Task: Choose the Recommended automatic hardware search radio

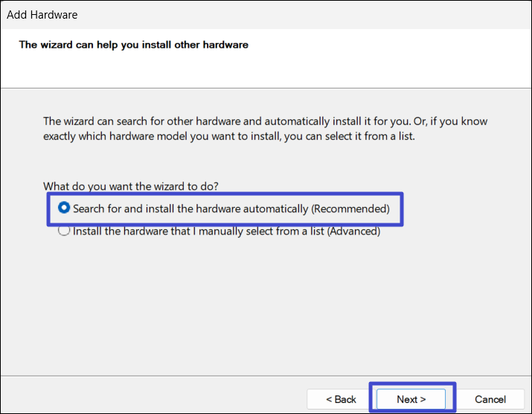Action: click(64, 208)
